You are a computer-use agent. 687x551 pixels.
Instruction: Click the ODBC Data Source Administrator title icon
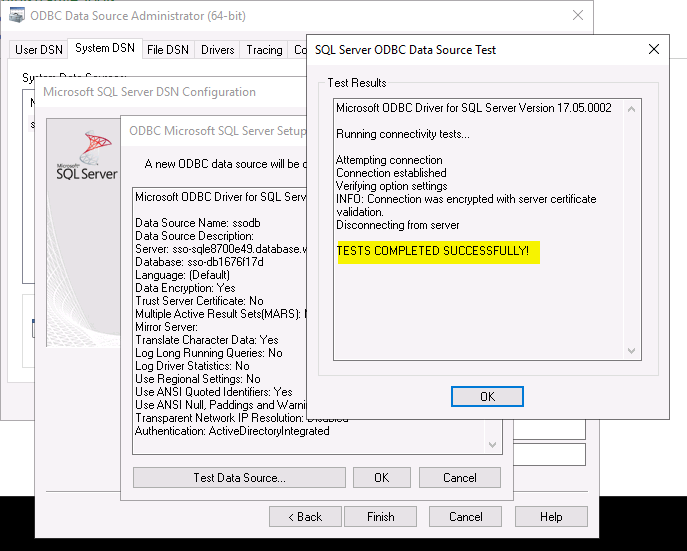(17, 16)
